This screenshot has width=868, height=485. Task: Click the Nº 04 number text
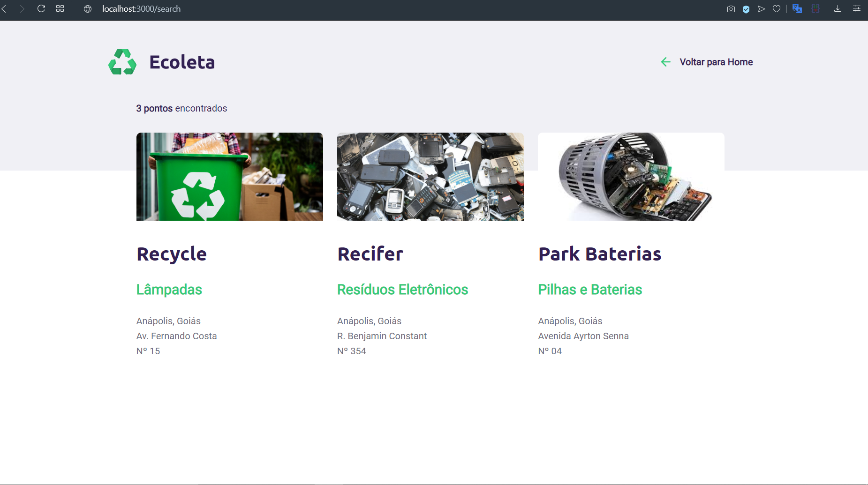[550, 351]
